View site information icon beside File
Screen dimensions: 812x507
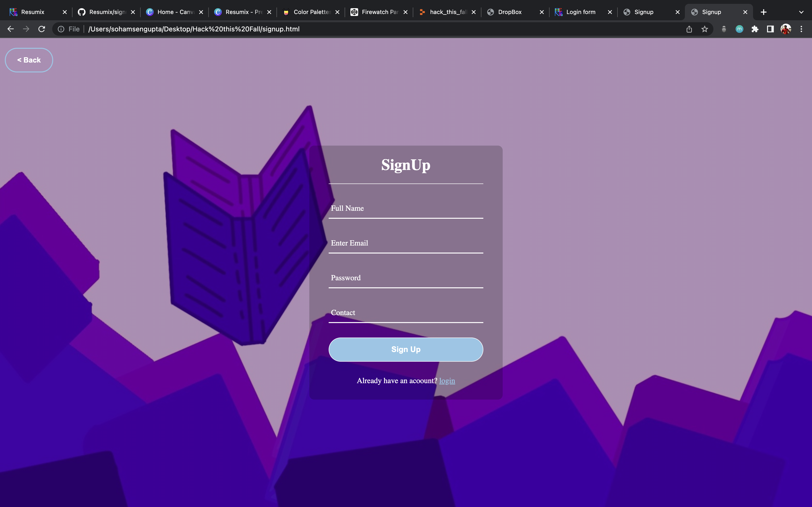[61, 29]
